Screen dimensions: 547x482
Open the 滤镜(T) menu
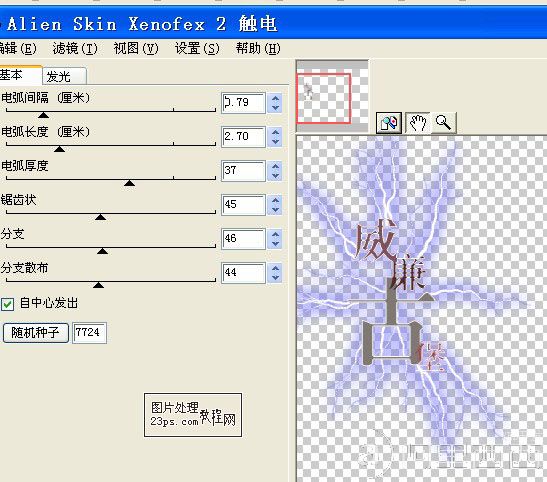click(75, 48)
